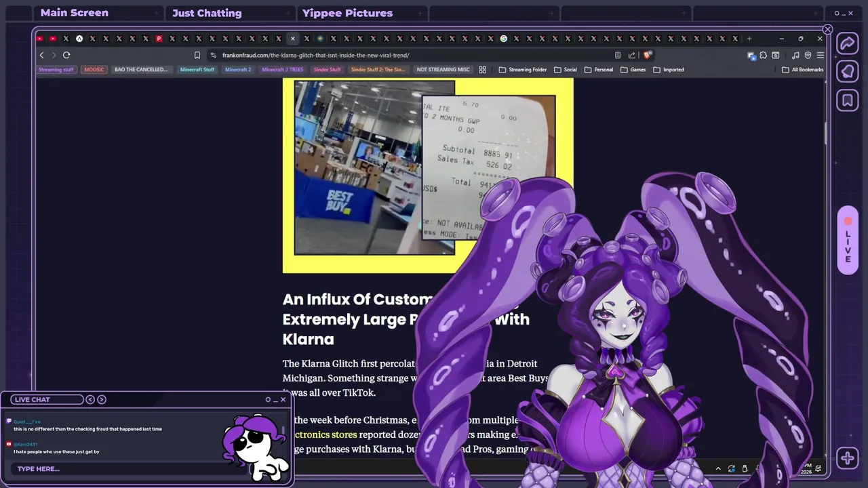This screenshot has width=868, height=488.
Task: Click the taskbar clock showing 2026
Action: click(x=806, y=468)
